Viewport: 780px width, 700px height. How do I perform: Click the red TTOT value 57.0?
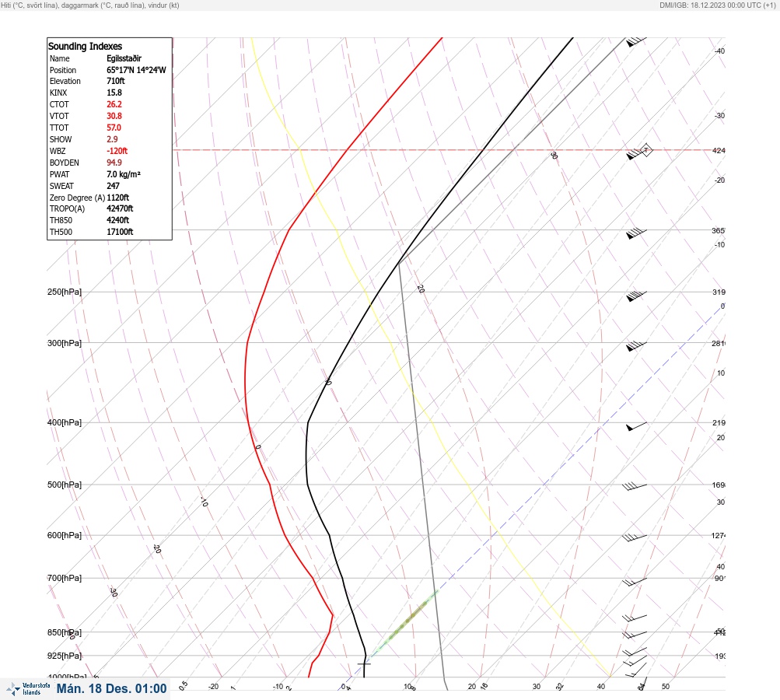point(114,128)
